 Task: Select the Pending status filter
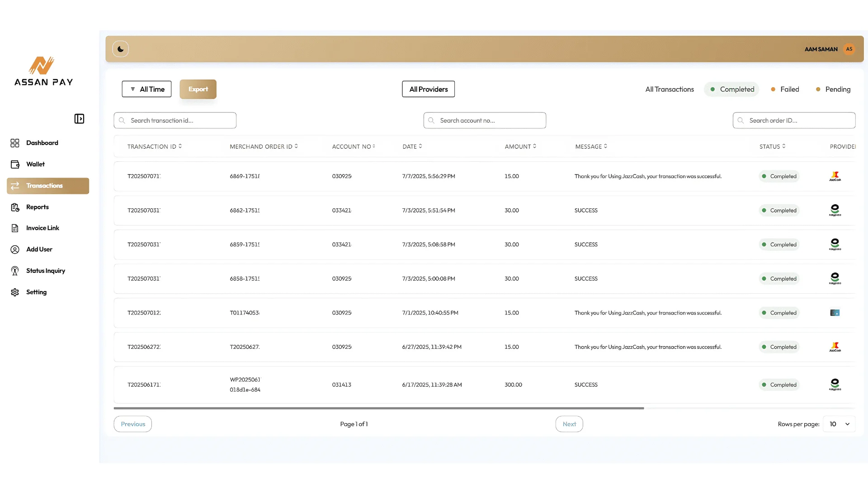(x=835, y=89)
